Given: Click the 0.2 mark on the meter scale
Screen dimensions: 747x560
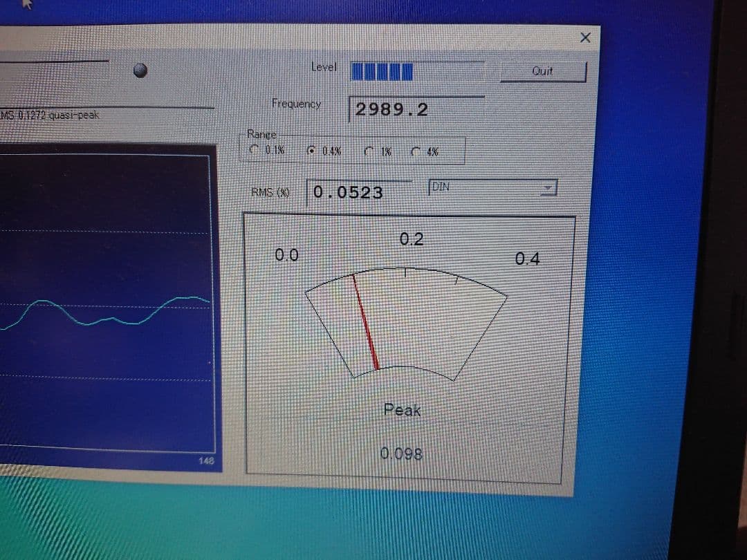Looking at the screenshot, I should (x=412, y=240).
